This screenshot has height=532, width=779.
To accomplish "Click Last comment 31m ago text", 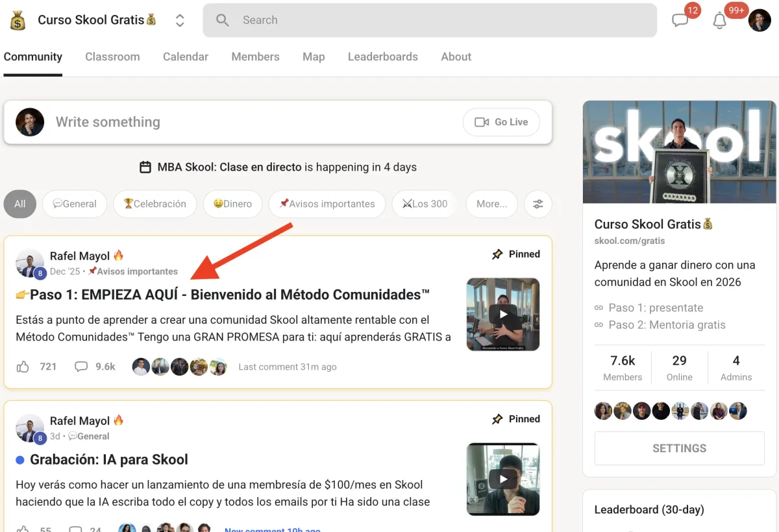I will (x=288, y=367).
